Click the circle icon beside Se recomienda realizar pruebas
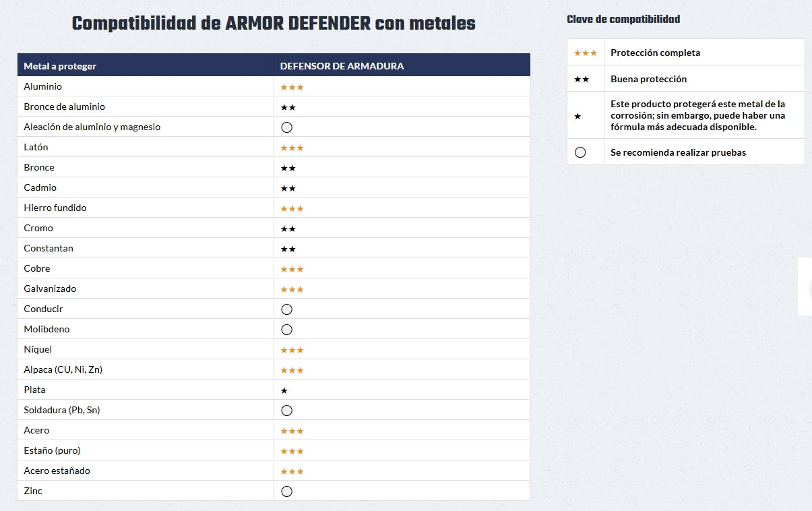The height and width of the screenshot is (511, 812). point(580,152)
